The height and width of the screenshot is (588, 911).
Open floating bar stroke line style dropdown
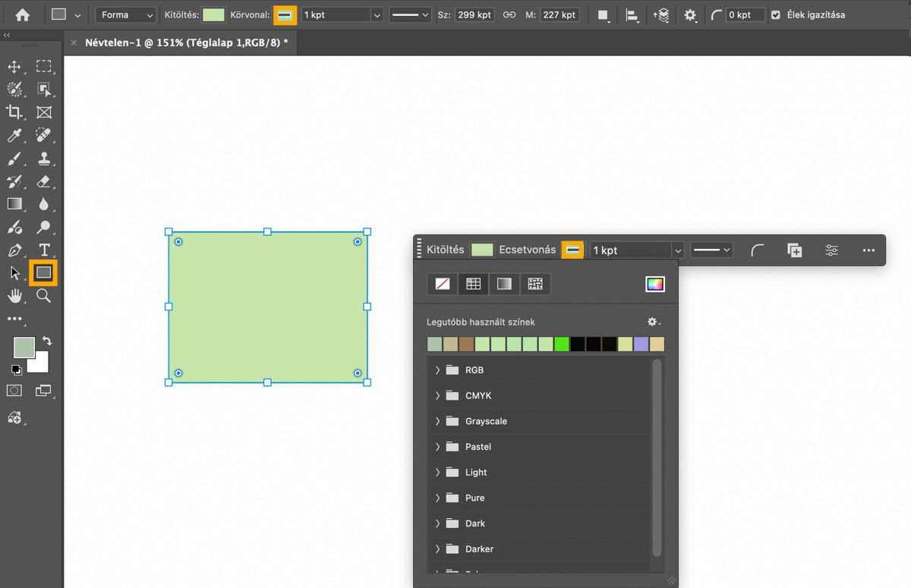[x=711, y=250]
